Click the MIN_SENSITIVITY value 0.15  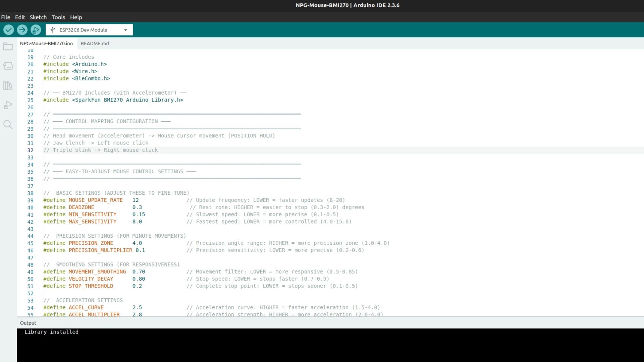tap(139, 215)
